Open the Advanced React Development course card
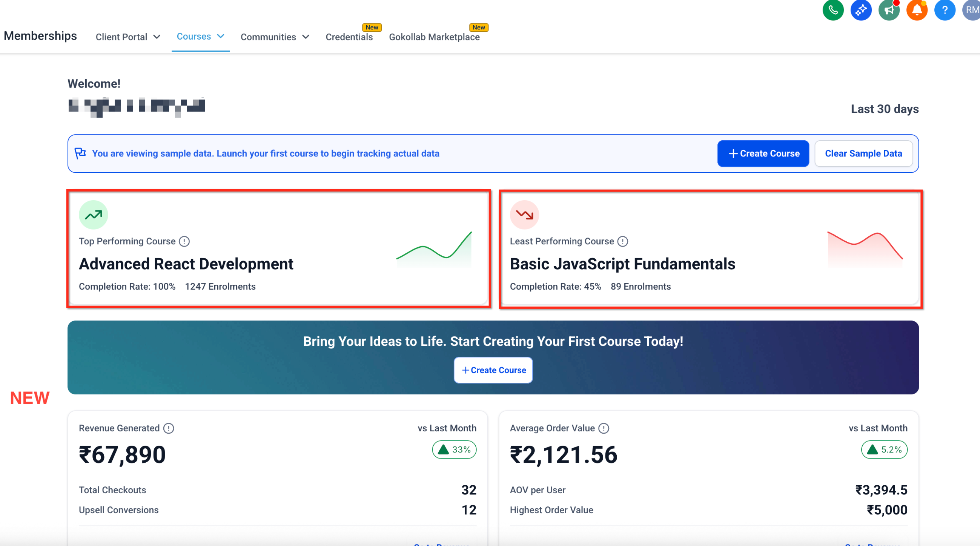The width and height of the screenshot is (980, 546). 186,264
